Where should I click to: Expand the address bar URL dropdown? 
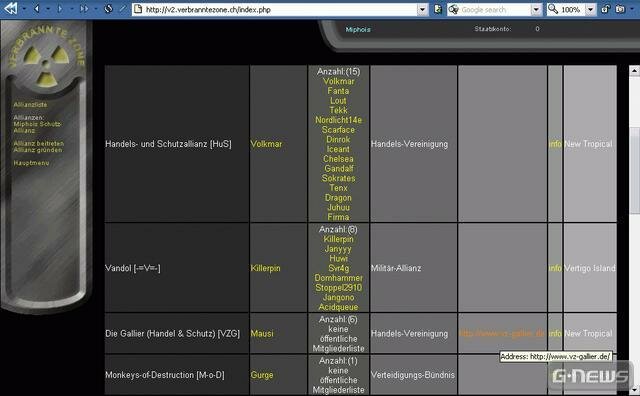pyautogui.click(x=422, y=9)
